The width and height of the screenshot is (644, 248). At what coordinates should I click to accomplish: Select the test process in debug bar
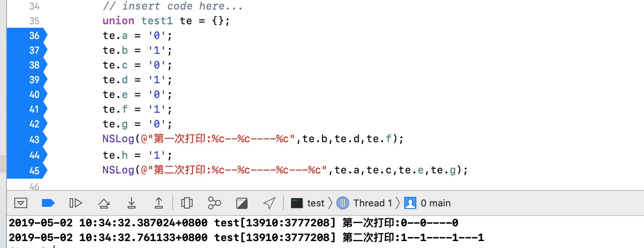[x=308, y=203]
